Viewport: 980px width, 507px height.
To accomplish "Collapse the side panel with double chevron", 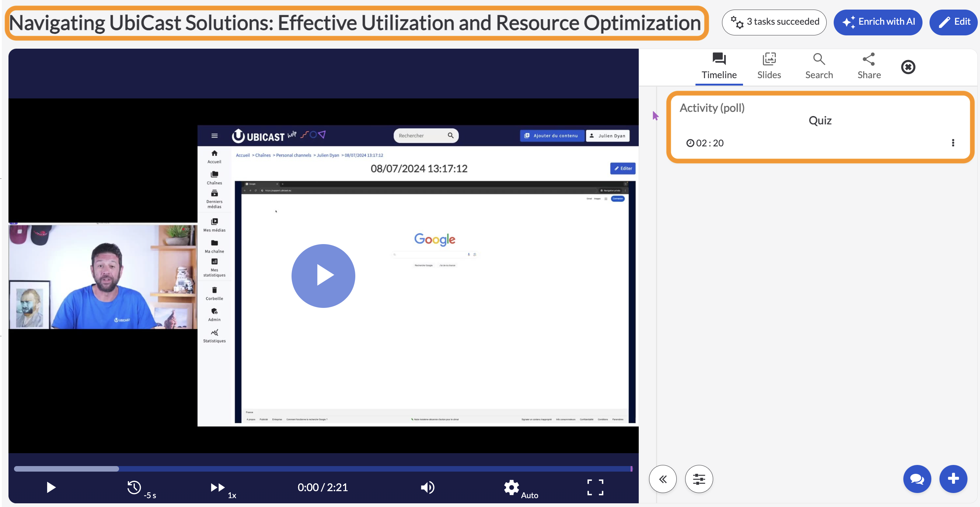I will pos(663,479).
